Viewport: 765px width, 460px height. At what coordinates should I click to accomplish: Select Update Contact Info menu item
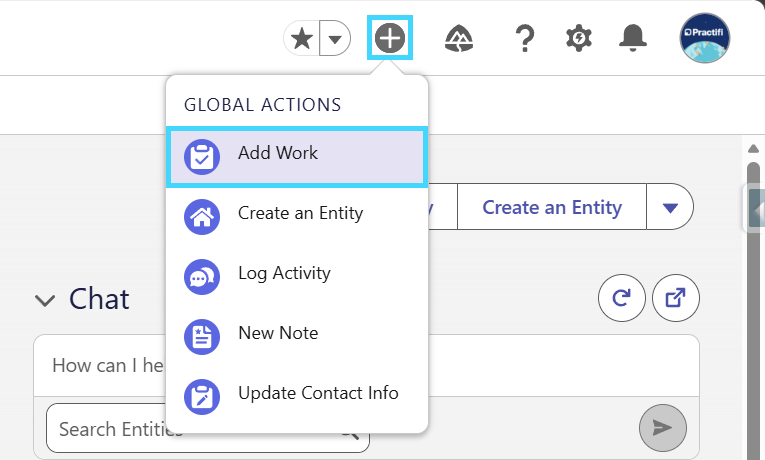coord(297,397)
